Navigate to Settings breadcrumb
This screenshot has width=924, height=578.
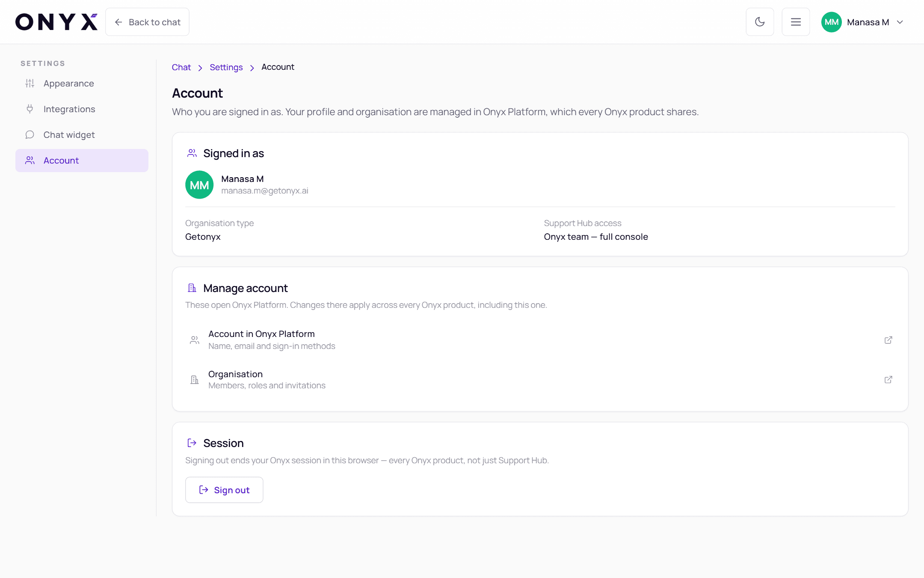226,67
